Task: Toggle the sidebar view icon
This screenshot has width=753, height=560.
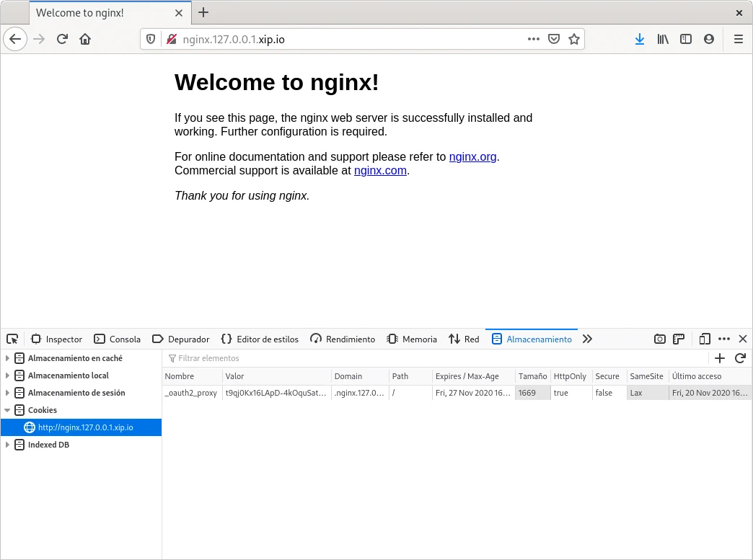Action: (686, 40)
